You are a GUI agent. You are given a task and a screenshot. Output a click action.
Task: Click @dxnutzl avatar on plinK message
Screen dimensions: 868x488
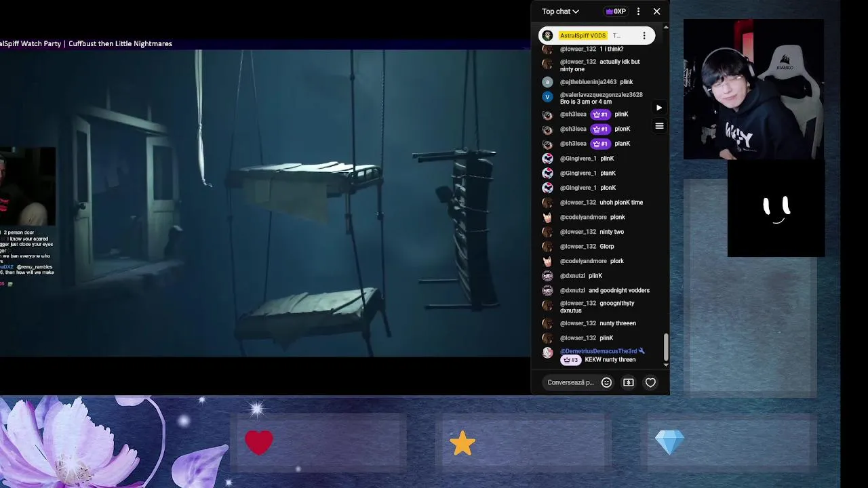click(547, 276)
